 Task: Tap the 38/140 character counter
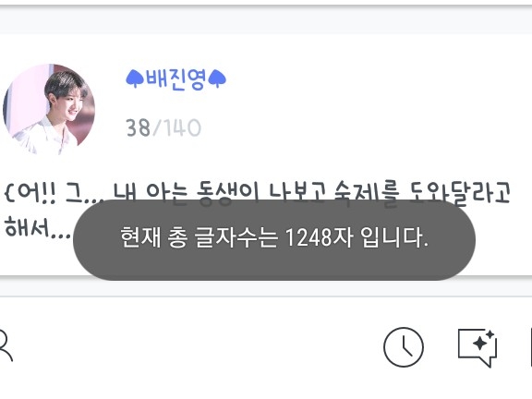pyautogui.click(x=163, y=127)
